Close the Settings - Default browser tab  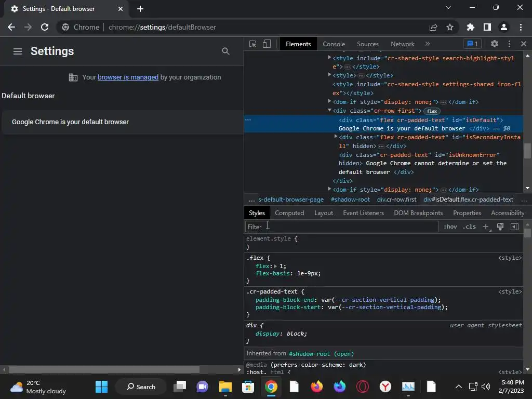[121, 9]
